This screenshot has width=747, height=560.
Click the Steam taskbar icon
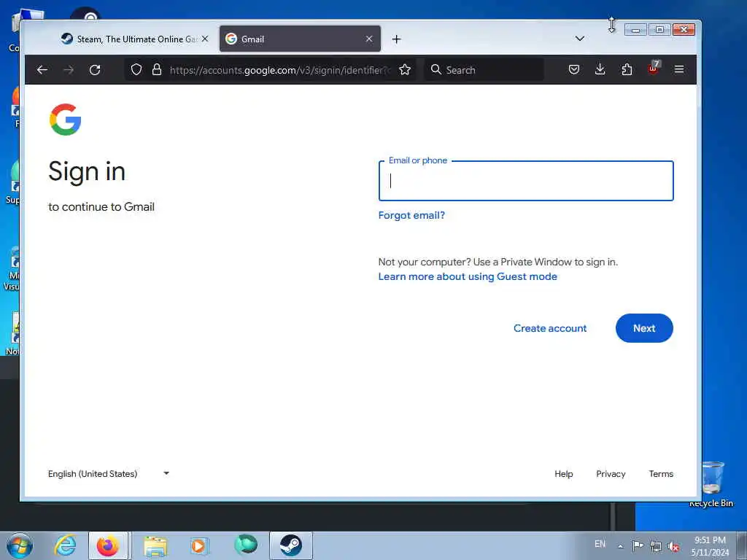point(290,545)
